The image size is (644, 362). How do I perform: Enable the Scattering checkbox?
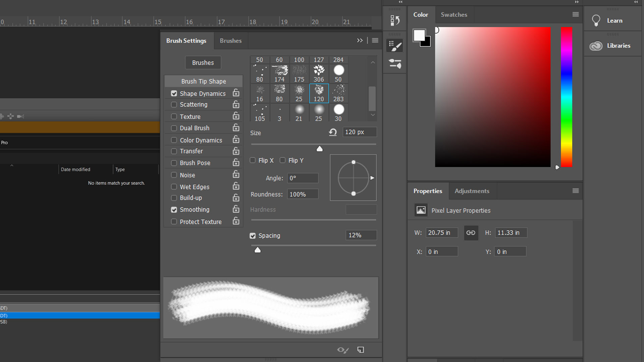[174, 105]
